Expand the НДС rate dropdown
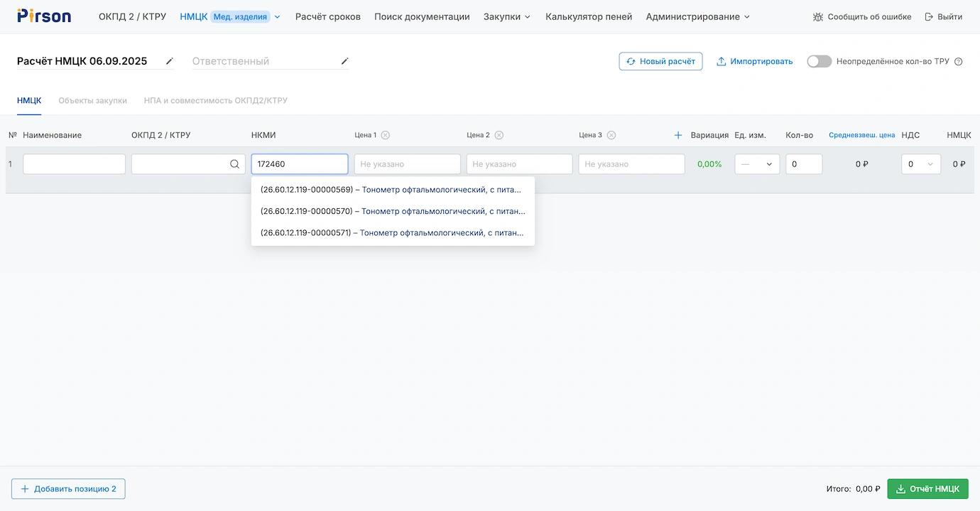This screenshot has width=980, height=511. coord(920,164)
